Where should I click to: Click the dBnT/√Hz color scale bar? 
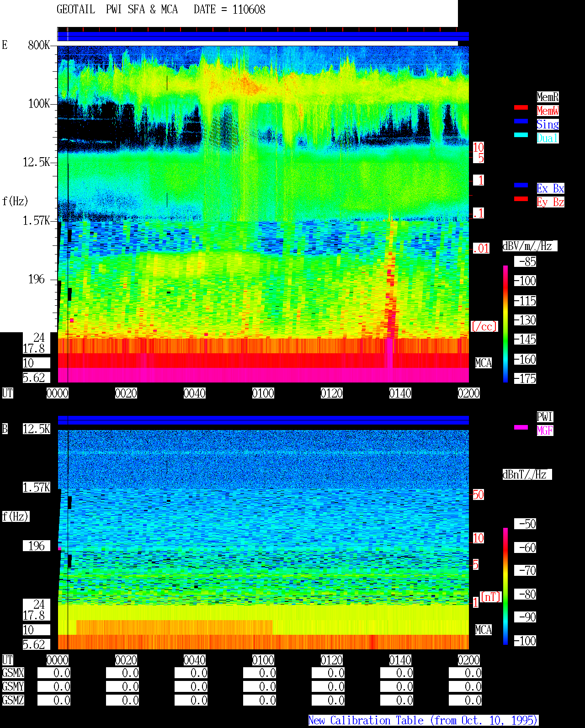[505, 586]
